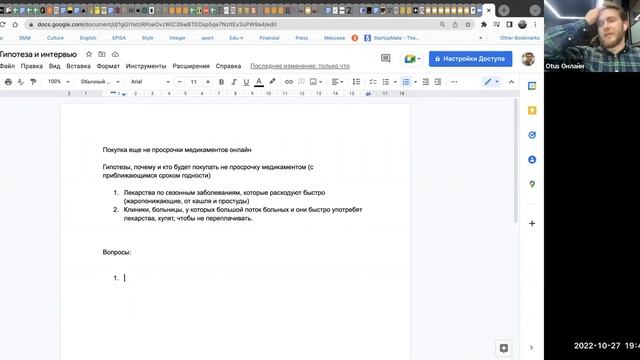Open the Вставка menu
640x360 pixels.
coord(78,66)
